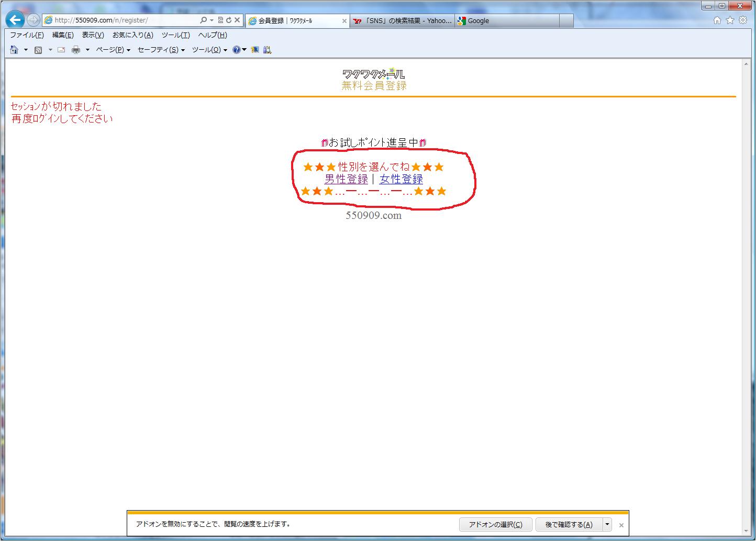Click the 男性登録 link
756x541 pixels.
tap(346, 179)
